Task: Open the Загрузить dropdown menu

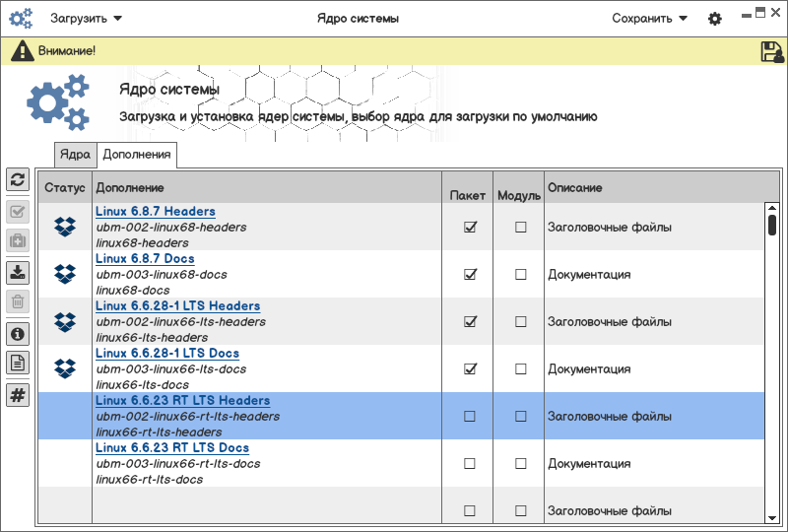Action: pyautogui.click(x=87, y=18)
